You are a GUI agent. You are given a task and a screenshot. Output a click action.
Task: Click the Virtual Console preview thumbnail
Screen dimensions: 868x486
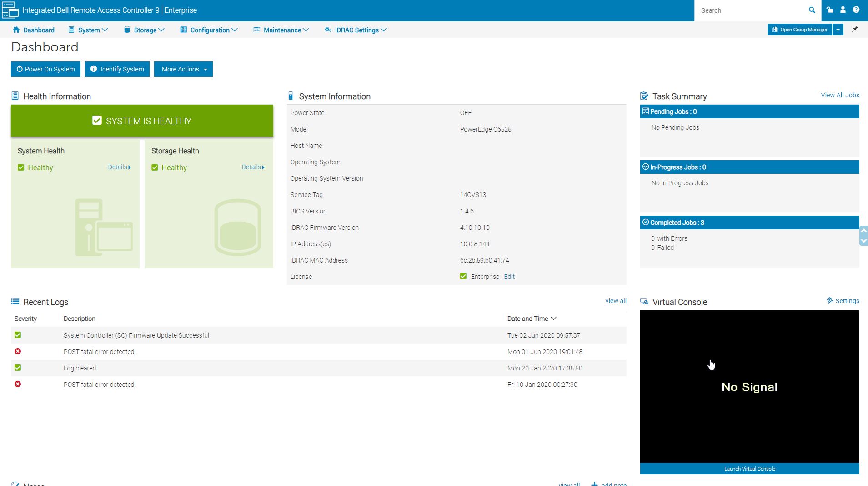(x=749, y=386)
